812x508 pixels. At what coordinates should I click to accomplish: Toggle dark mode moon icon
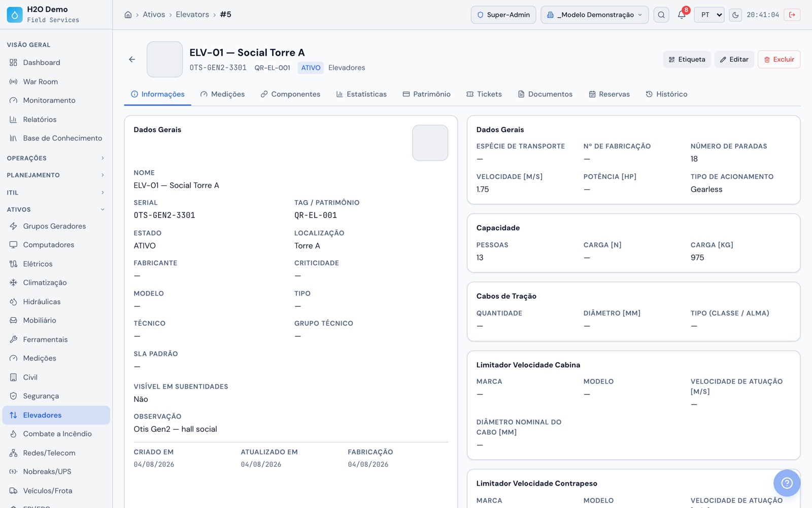click(x=735, y=15)
